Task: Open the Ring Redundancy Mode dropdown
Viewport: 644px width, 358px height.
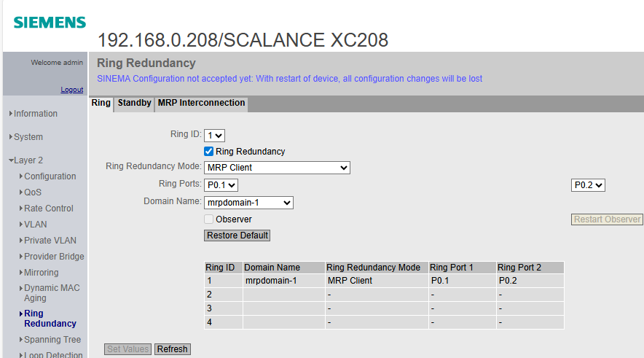Action: tap(277, 168)
